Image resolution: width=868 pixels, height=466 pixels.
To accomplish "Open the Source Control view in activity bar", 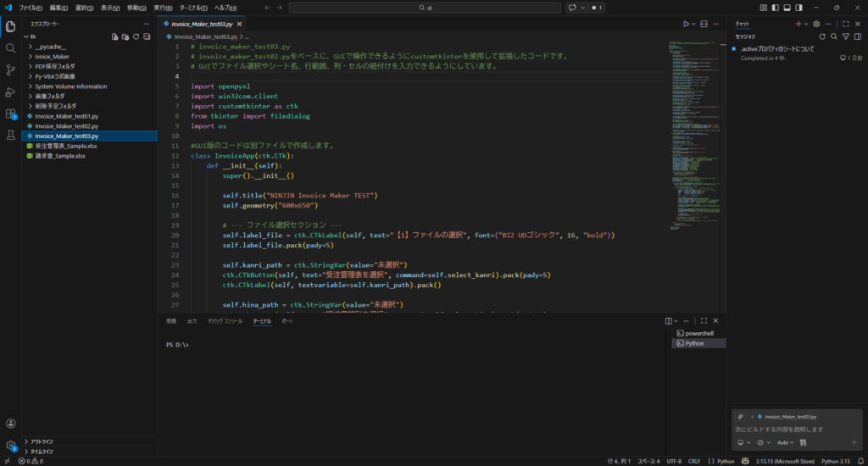I will click(11, 69).
